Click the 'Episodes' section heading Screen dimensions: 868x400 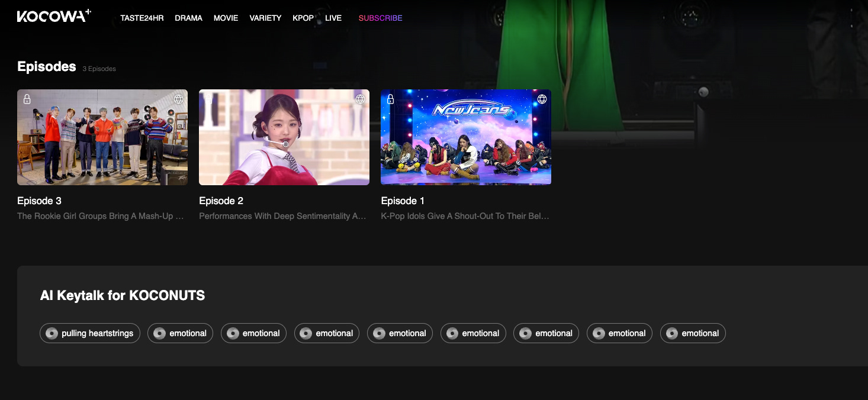coord(47,66)
